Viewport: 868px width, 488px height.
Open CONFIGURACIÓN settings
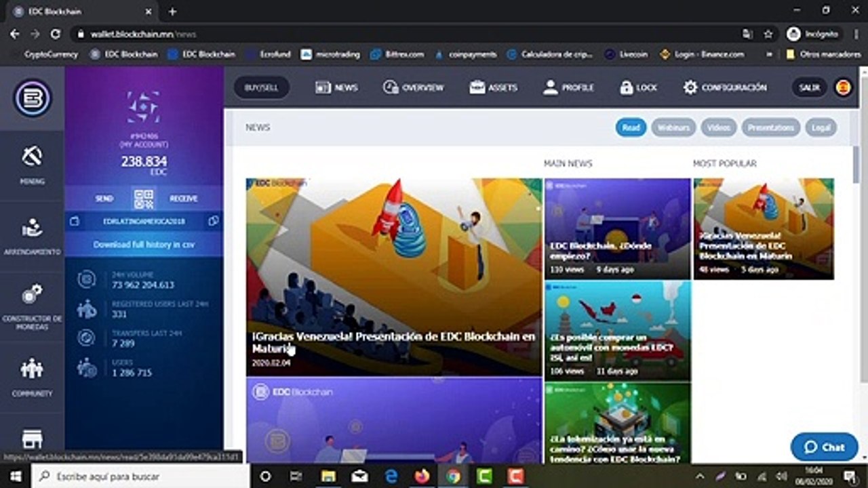click(x=725, y=87)
